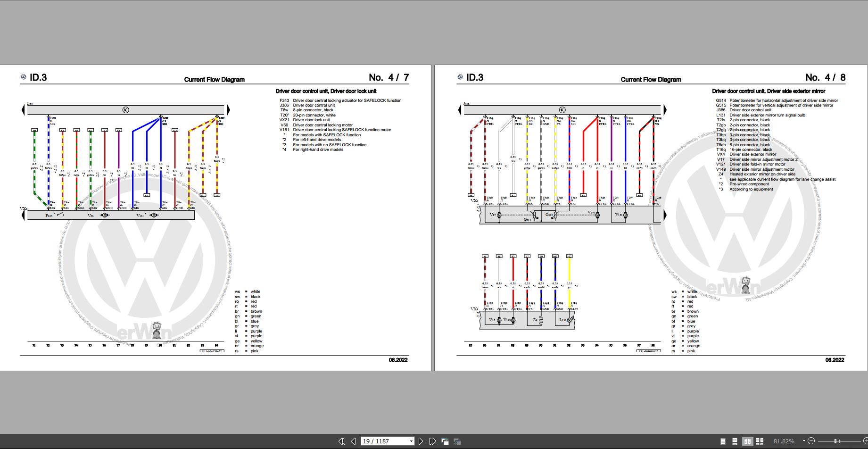Viewport: 868px width, 449px height.
Task: Click the previous view icon
Action: pos(445,441)
